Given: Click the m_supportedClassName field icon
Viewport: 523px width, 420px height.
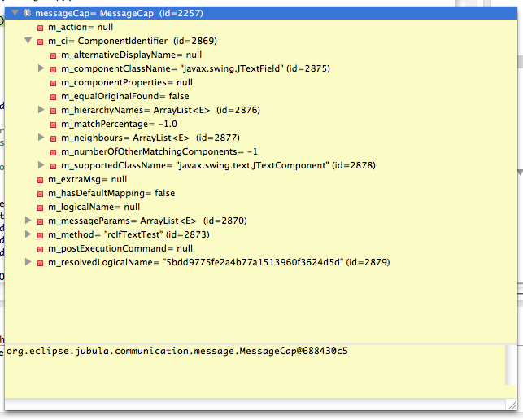Looking at the screenshot, I should (53, 166).
